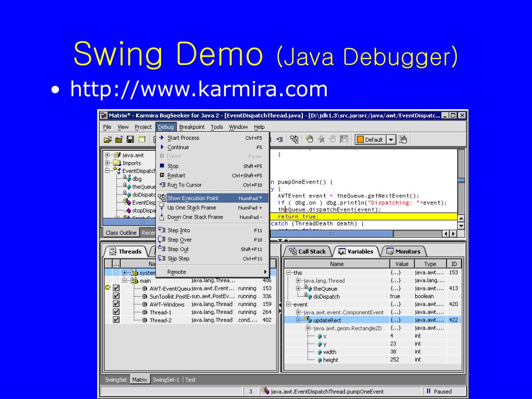The height and width of the screenshot is (399, 532).
Task: Click the code editor horizontal scrollbar thumb
Action: click(331, 234)
